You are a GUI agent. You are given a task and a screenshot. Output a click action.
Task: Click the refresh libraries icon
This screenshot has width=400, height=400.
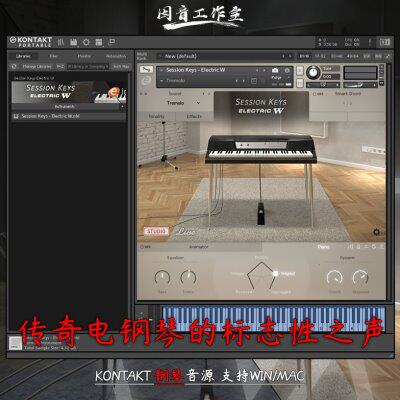(14, 66)
